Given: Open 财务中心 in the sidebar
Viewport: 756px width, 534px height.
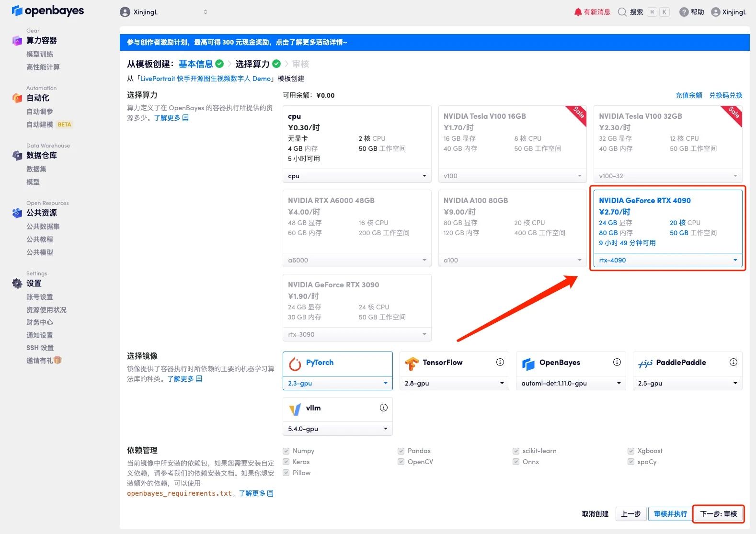Looking at the screenshot, I should tap(40, 322).
